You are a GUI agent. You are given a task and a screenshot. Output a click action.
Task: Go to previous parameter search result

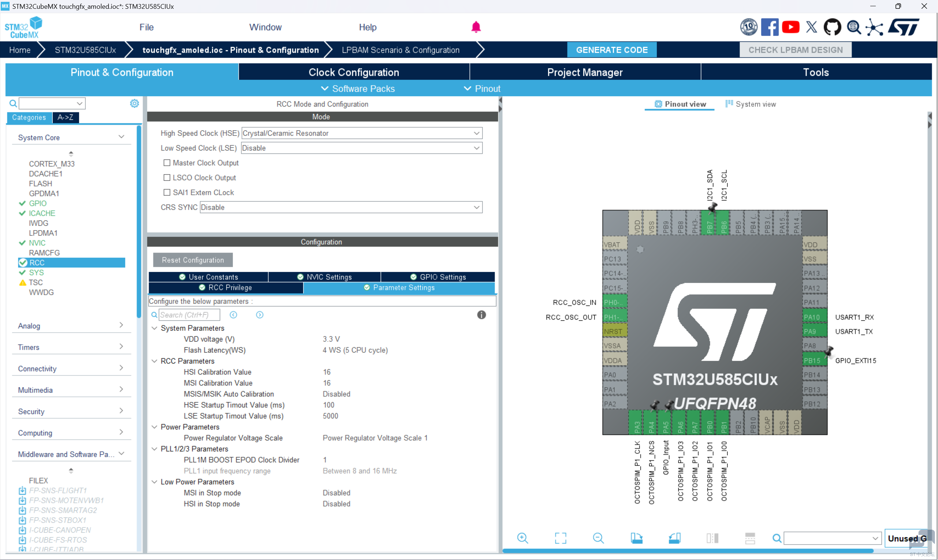pos(233,315)
